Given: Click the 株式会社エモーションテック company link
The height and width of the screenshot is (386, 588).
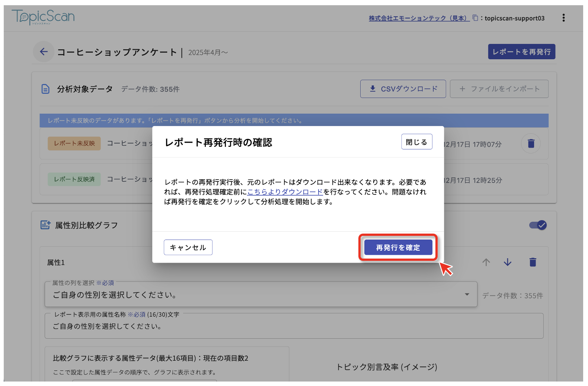Looking at the screenshot, I should tap(419, 18).
